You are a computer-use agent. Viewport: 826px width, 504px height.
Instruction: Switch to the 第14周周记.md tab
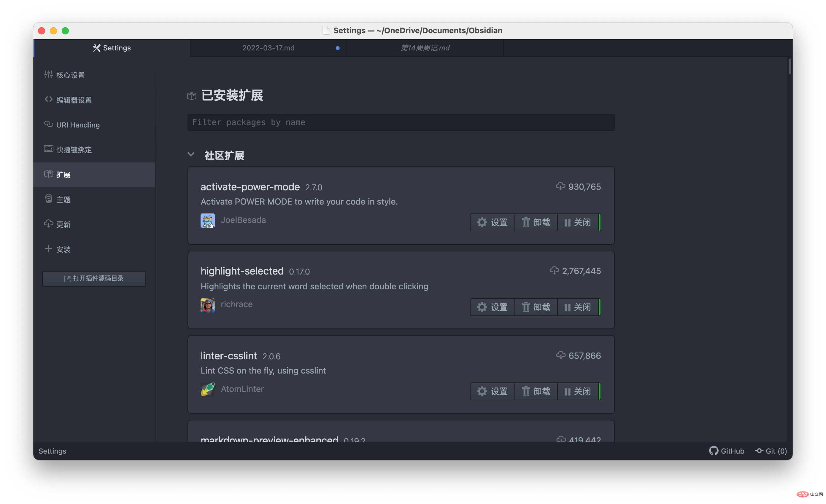point(425,48)
